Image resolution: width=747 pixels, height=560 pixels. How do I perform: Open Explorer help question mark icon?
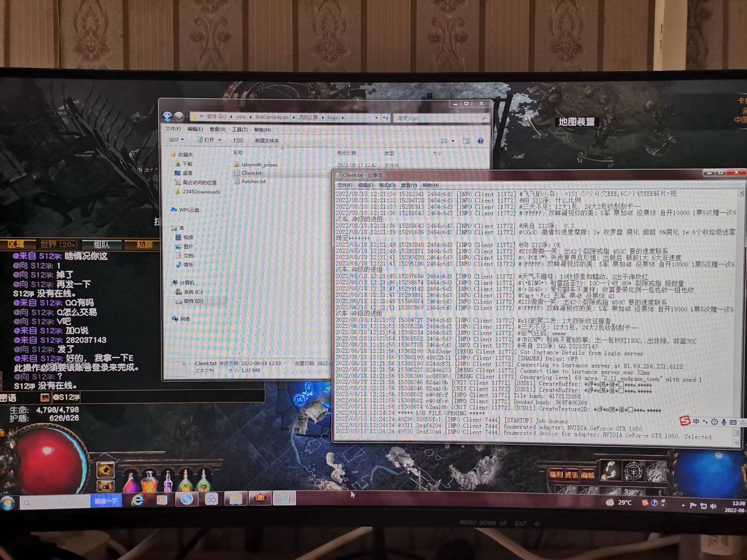(481, 141)
